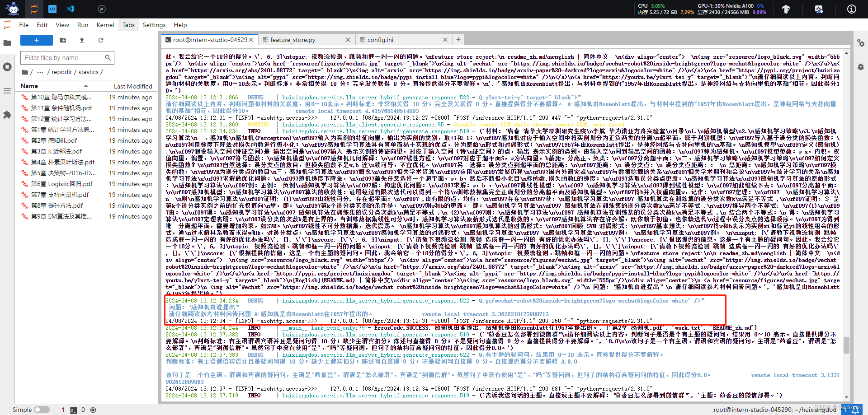Select file 第7章 支持向量机.pdf

(x=87, y=195)
